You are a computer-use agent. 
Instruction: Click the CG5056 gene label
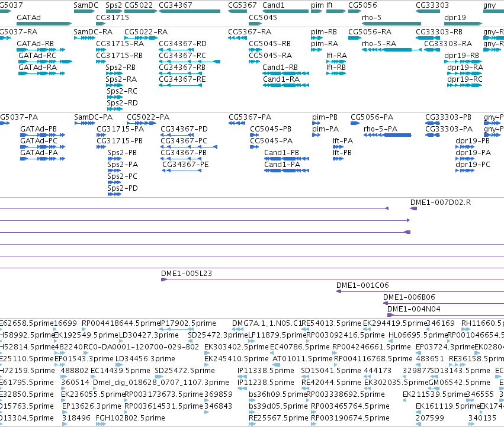click(x=362, y=5)
